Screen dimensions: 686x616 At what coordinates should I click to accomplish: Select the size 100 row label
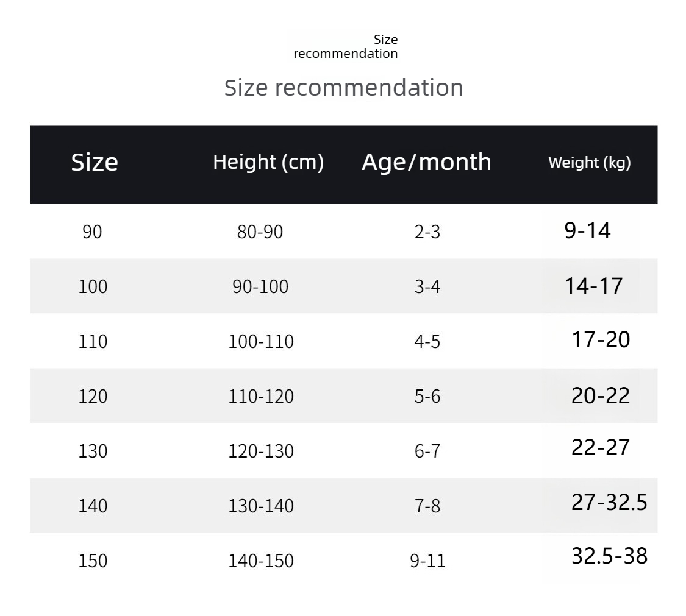[x=93, y=287]
